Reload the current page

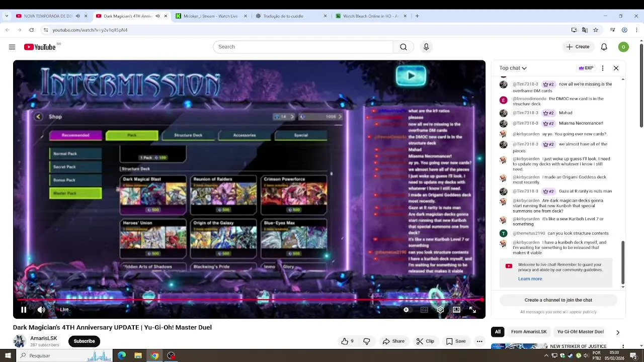(x=31, y=30)
